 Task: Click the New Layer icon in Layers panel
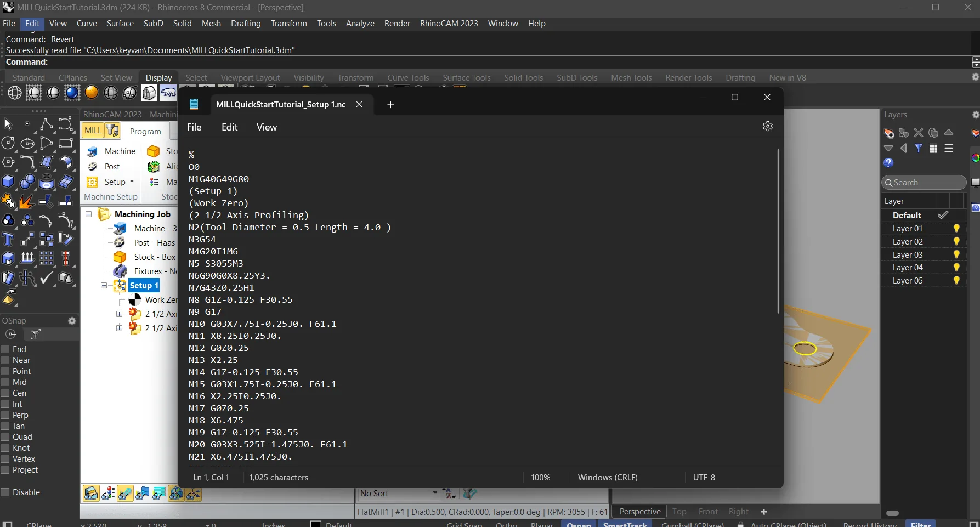tap(889, 133)
